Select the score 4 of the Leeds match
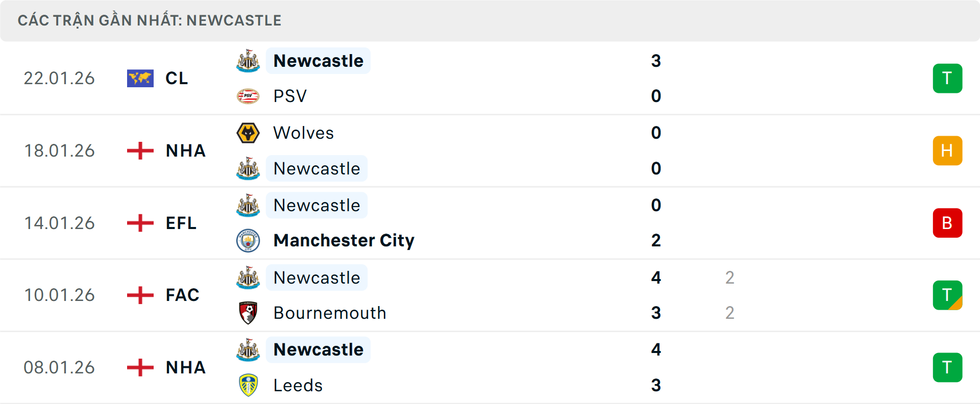 (x=656, y=350)
